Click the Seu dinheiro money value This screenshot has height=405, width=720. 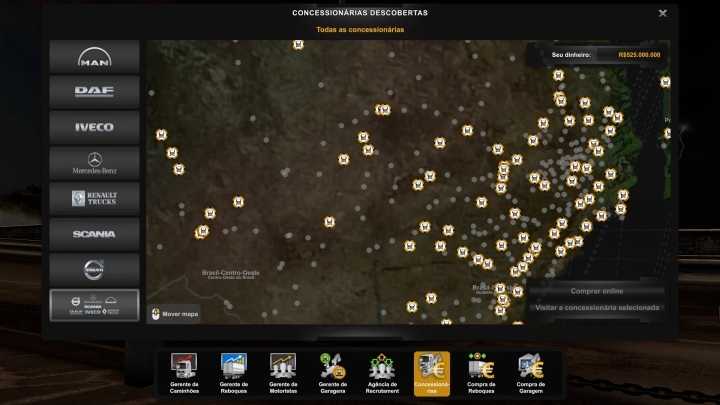(x=639, y=55)
